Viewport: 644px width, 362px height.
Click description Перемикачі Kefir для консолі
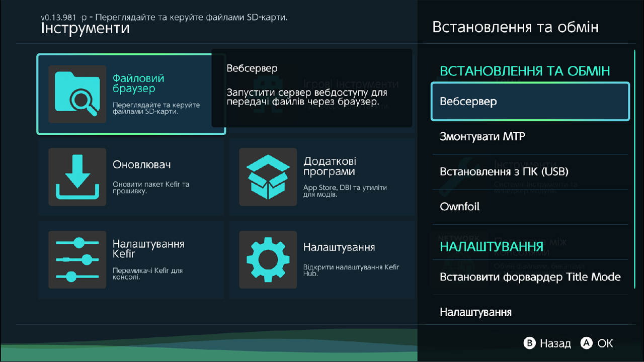pyautogui.click(x=147, y=274)
